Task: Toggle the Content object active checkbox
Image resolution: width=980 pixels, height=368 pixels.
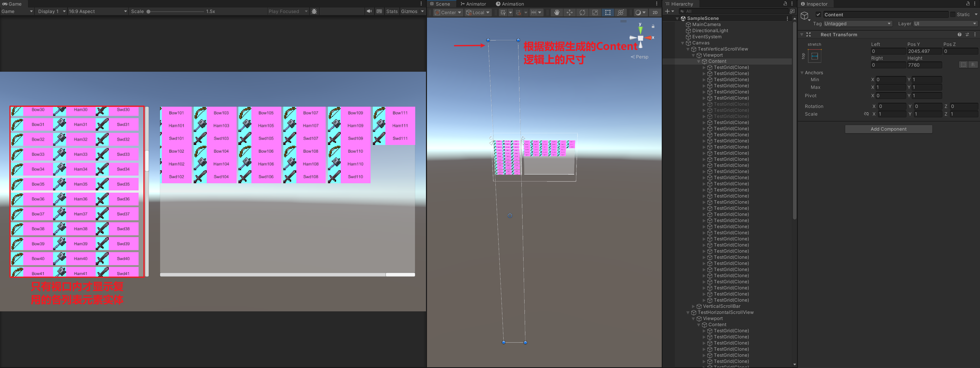Action: coord(818,15)
